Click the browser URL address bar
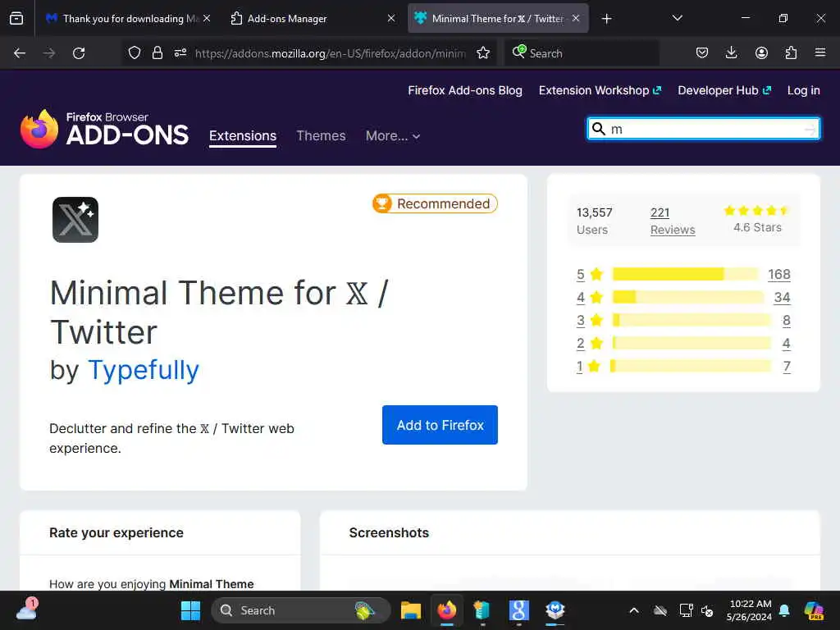This screenshot has height=630, width=840. (330, 53)
